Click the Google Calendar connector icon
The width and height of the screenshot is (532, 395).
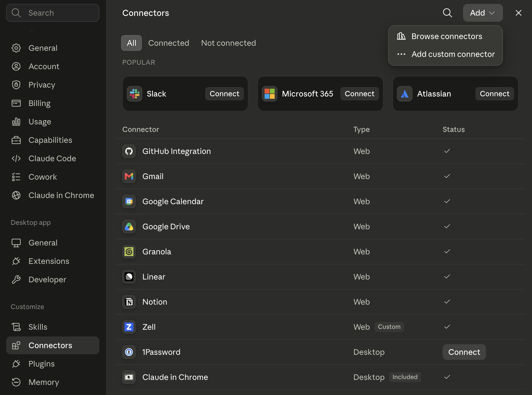pyautogui.click(x=129, y=201)
